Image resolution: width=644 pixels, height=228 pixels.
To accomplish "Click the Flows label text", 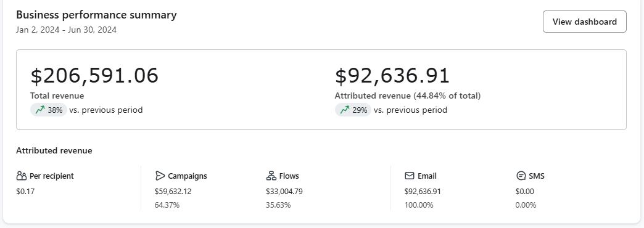I will click(x=289, y=176).
